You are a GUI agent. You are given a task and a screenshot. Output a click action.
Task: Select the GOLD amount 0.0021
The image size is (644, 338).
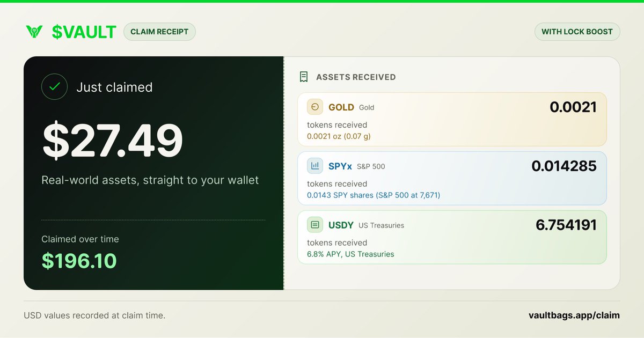click(573, 107)
